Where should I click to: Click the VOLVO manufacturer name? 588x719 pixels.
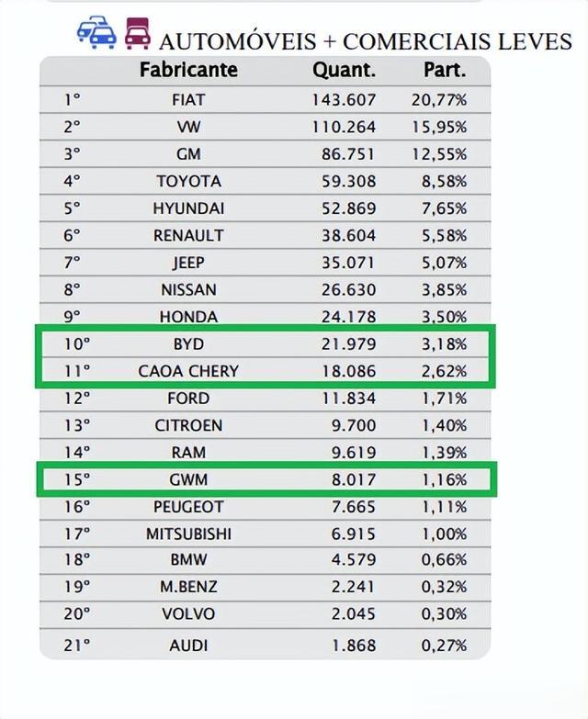coord(188,614)
